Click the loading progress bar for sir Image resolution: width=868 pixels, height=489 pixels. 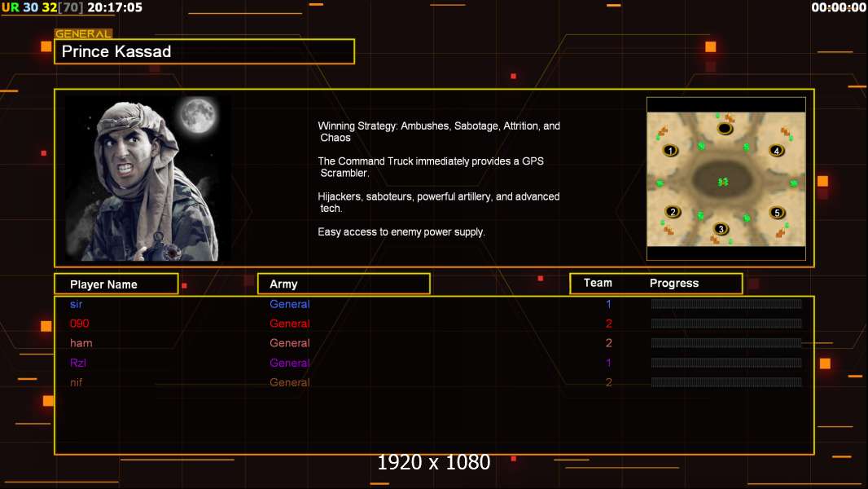pos(726,303)
